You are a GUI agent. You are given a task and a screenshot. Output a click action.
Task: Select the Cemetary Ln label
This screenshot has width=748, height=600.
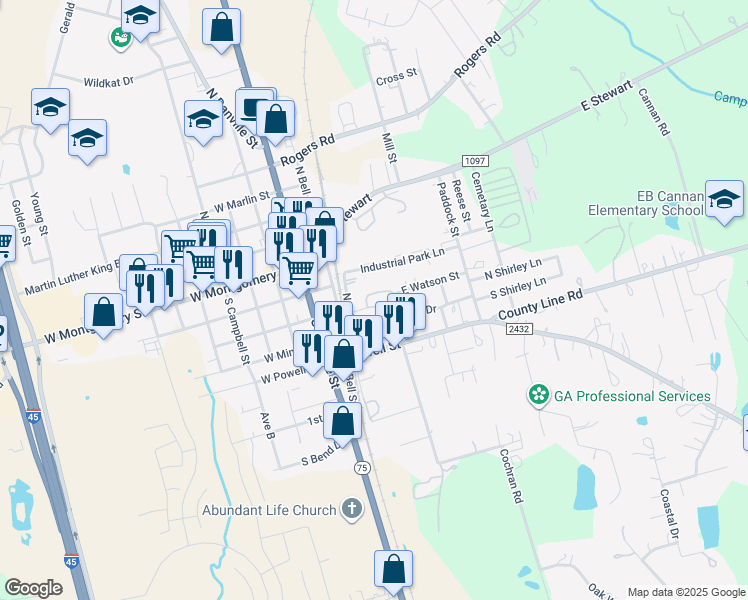point(482,202)
